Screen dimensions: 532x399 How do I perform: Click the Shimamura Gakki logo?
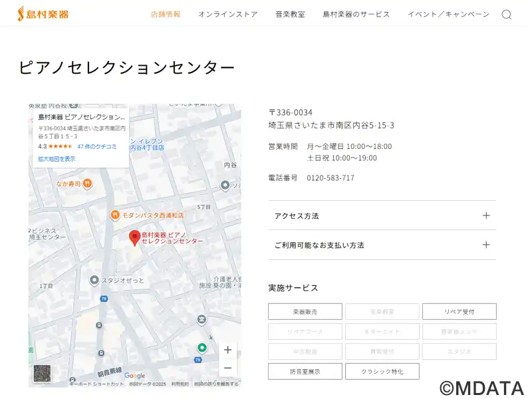tap(43, 13)
